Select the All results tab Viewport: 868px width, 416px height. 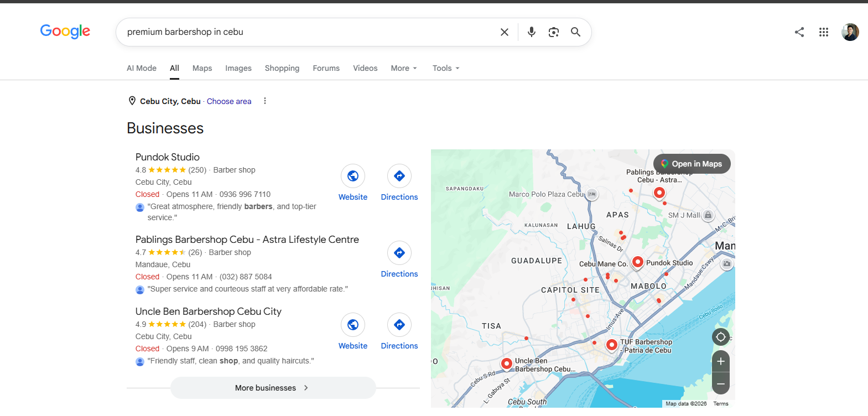(174, 68)
